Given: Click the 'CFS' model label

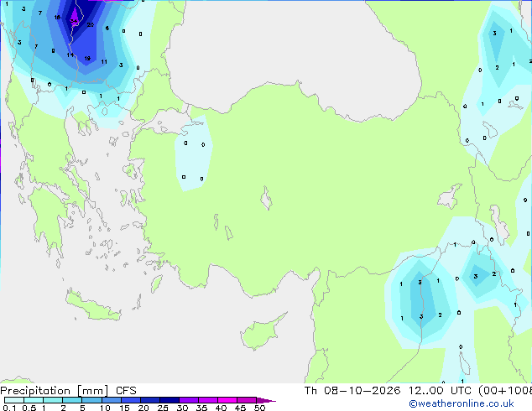Looking at the screenshot, I should pos(126,391).
